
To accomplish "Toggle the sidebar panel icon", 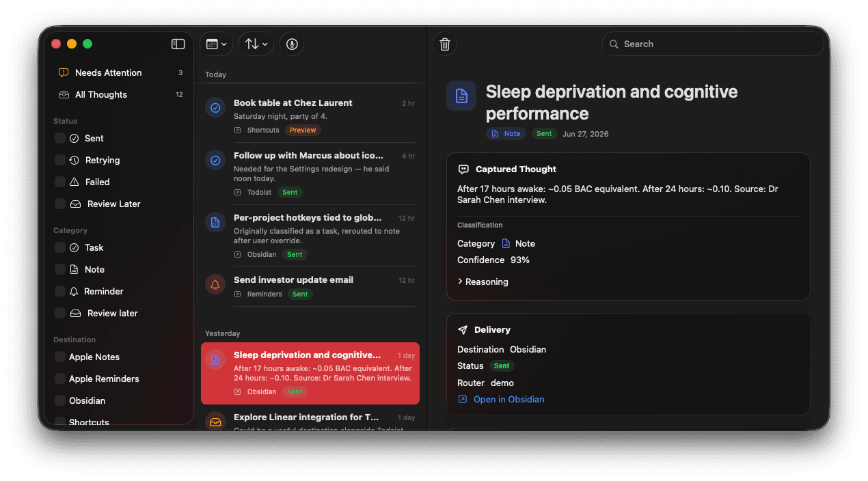I will 178,44.
